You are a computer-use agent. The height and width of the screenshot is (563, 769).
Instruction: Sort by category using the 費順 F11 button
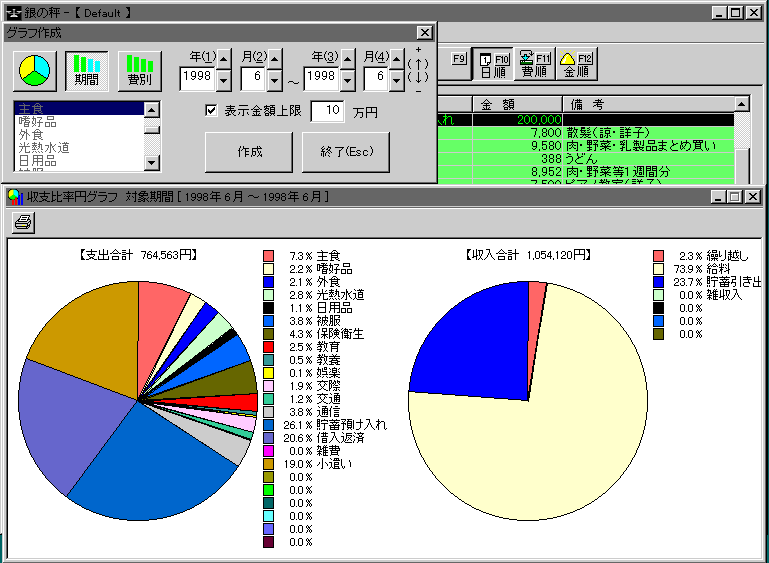(x=535, y=64)
